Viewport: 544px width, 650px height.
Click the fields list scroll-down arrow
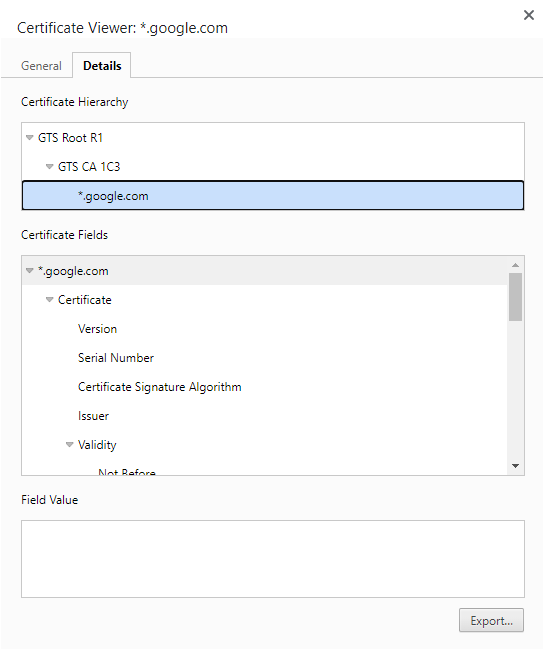pyautogui.click(x=515, y=466)
